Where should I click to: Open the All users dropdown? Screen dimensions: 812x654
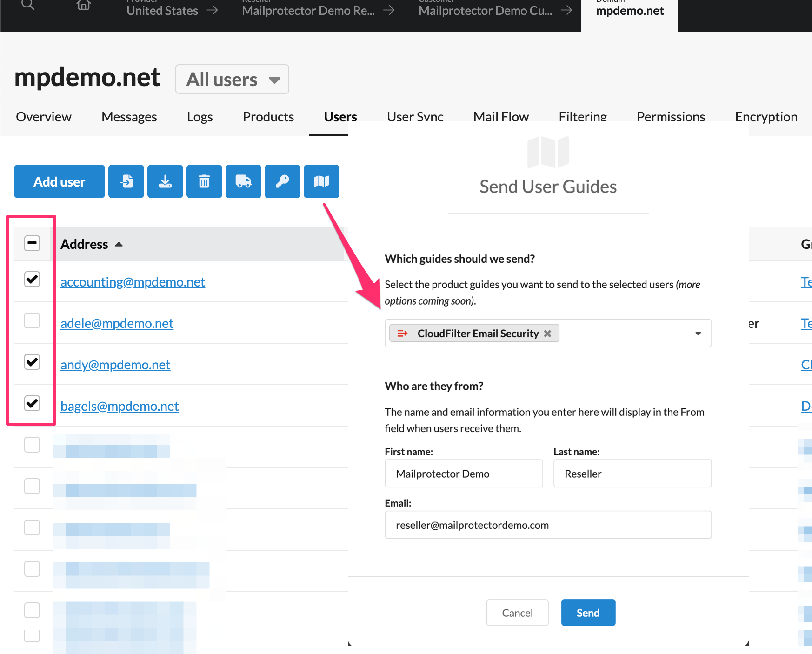232,79
